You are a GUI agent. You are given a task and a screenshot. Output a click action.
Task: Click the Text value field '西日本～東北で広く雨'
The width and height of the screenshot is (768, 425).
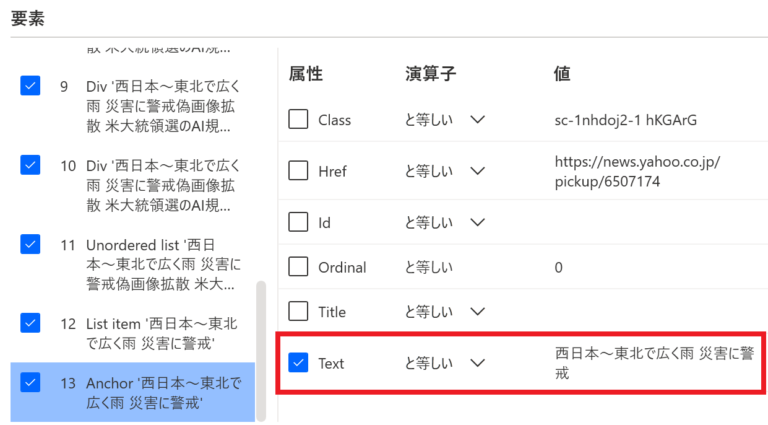(652, 363)
